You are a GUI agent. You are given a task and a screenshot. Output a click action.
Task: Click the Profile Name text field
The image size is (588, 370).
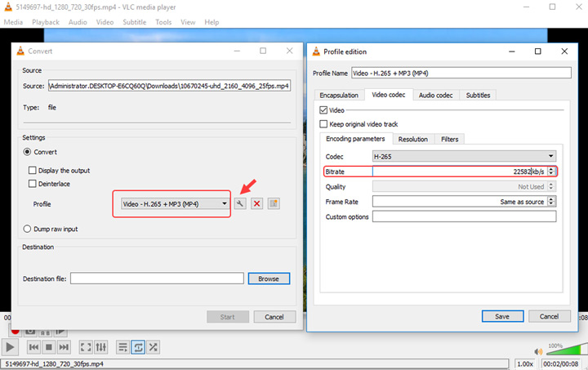pyautogui.click(x=461, y=73)
